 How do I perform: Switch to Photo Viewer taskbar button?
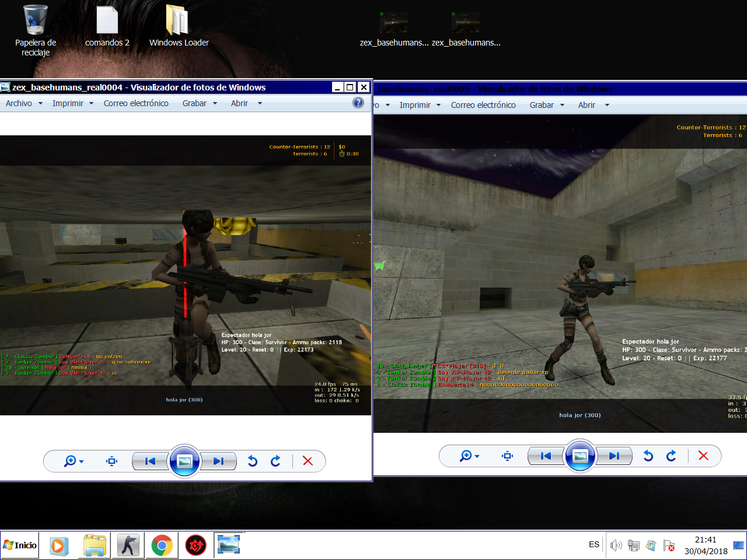(229, 545)
